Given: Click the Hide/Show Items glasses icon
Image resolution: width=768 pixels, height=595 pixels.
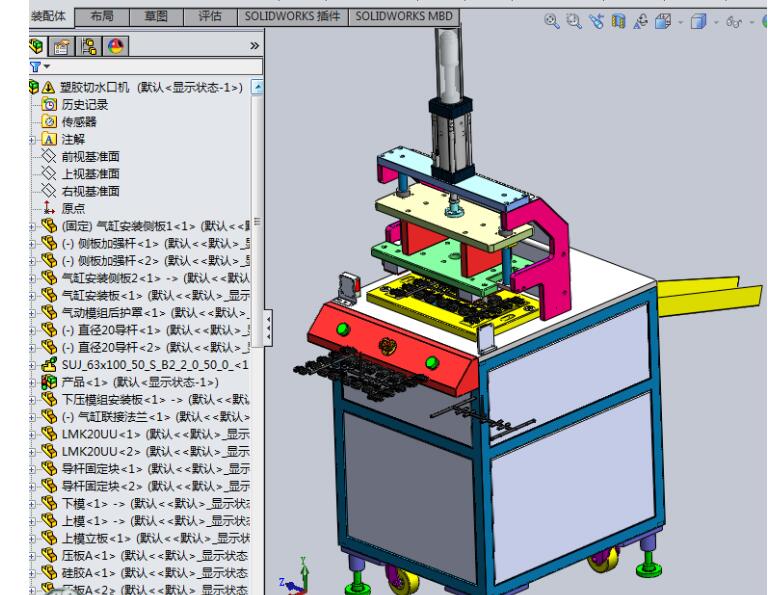Looking at the screenshot, I should [734, 22].
